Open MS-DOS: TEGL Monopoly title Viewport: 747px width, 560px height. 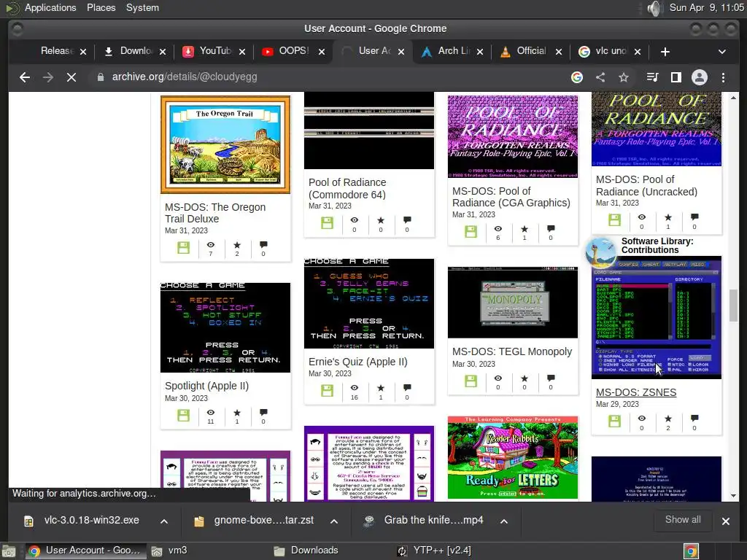[512, 351]
